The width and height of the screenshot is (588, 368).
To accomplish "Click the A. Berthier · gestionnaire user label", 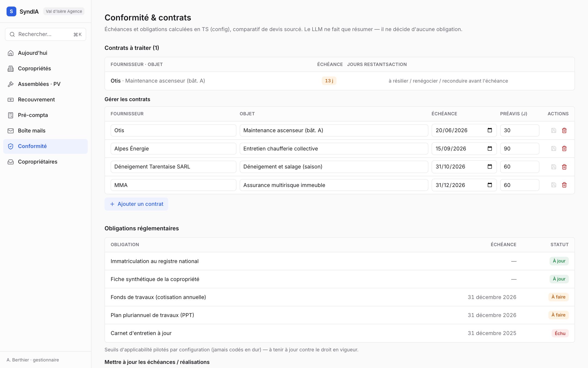I will pyautogui.click(x=33, y=360).
